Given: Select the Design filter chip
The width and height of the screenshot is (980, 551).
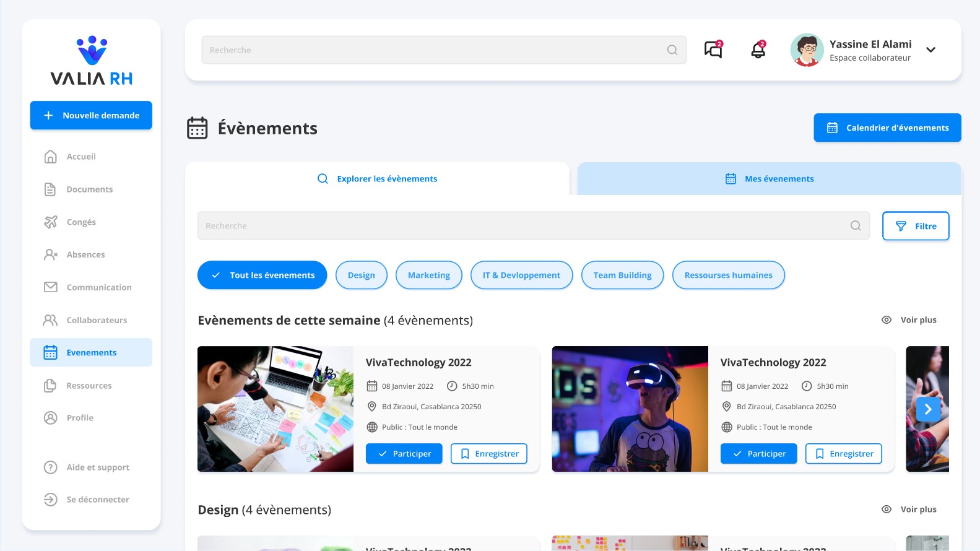Looking at the screenshot, I should click(x=361, y=275).
